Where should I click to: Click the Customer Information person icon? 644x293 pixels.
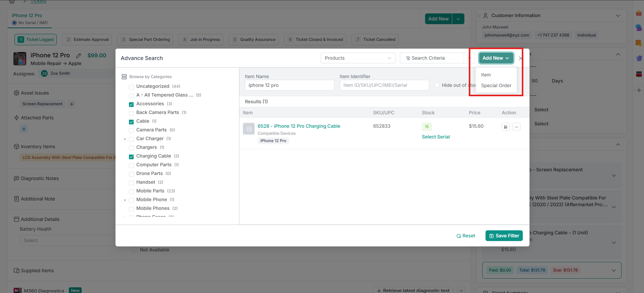coord(486,15)
